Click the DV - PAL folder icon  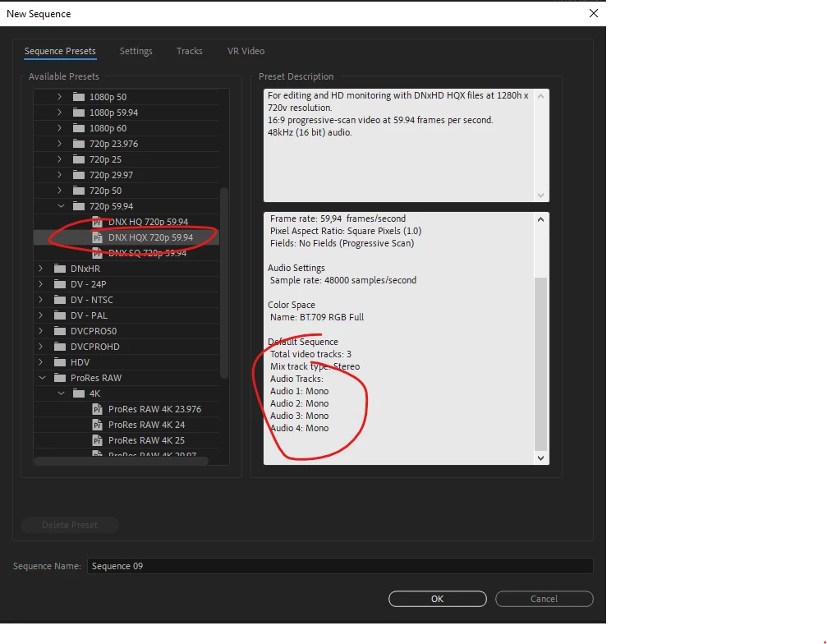(60, 315)
